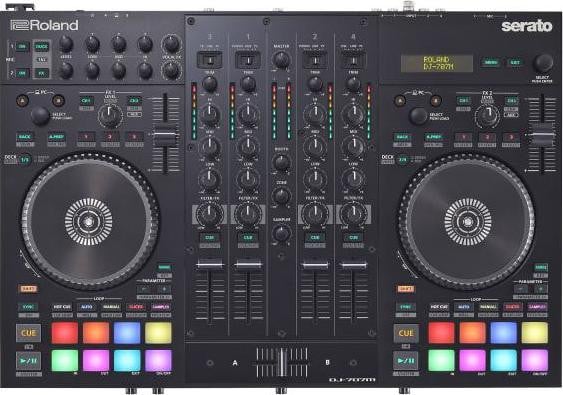This screenshot has width=563, height=395.
Task: Trigger the purple performance pad on right deck
Action: pos(535,360)
